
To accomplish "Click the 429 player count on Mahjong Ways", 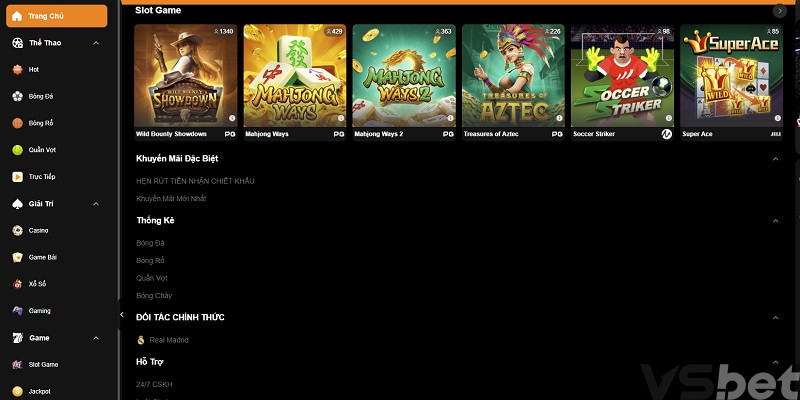I will [x=335, y=32].
